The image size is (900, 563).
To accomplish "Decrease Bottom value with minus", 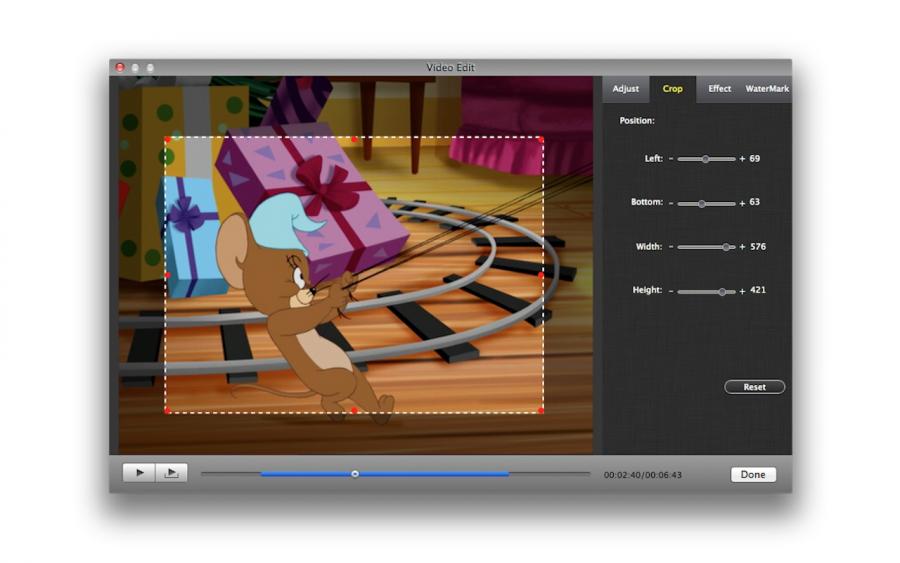I will 671,203.
